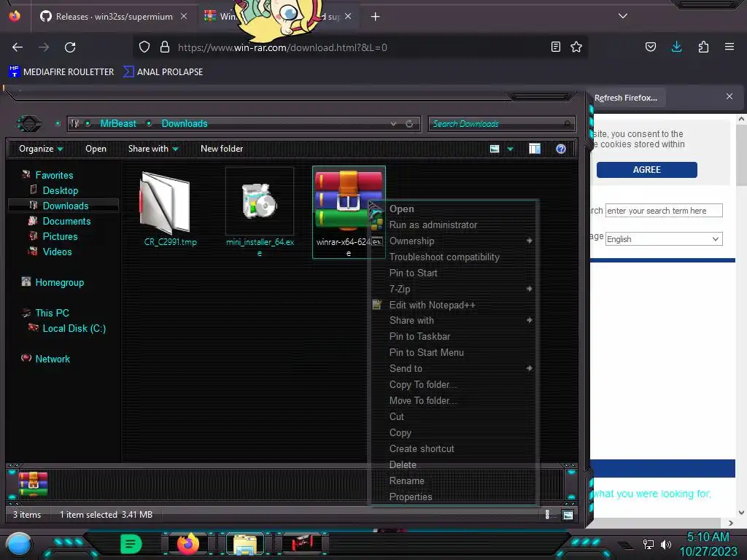Change the Explorer view icon
The height and width of the screenshot is (560, 747).
(495, 149)
